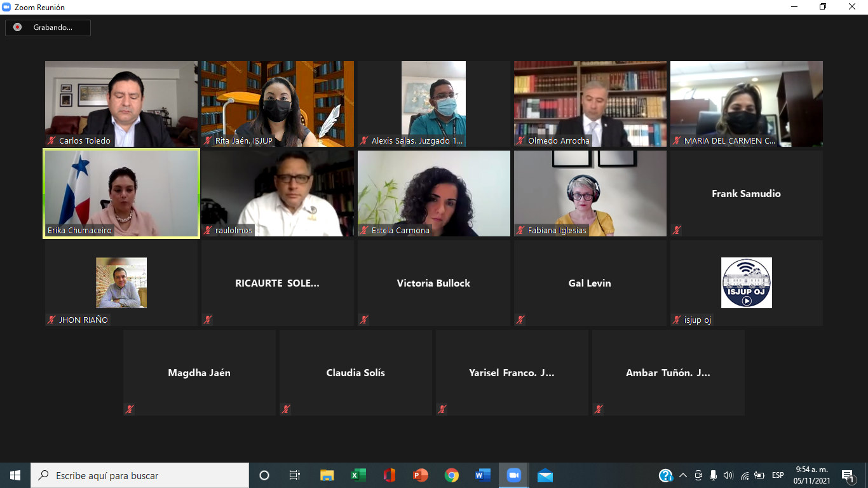Click muted mic icon on JHON RIAÑO tile

tap(51, 320)
